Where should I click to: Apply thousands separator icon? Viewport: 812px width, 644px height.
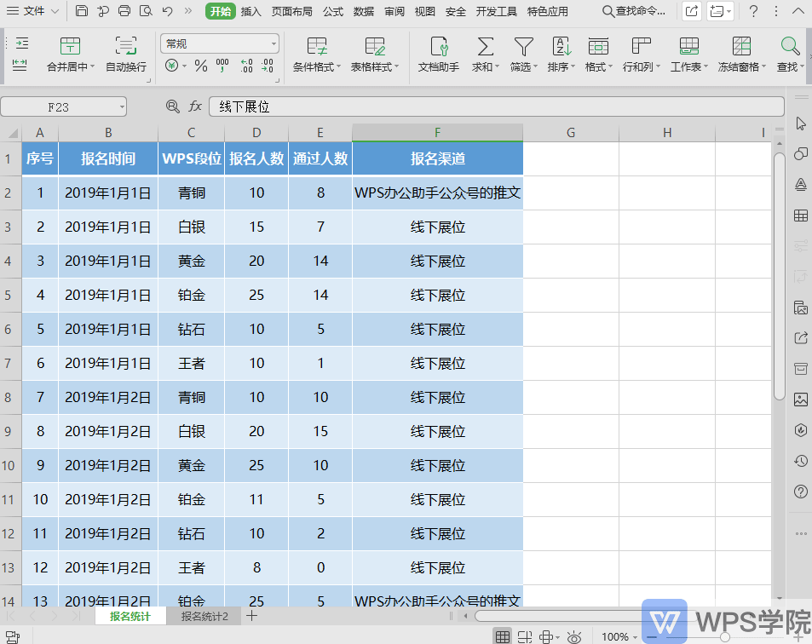point(222,66)
